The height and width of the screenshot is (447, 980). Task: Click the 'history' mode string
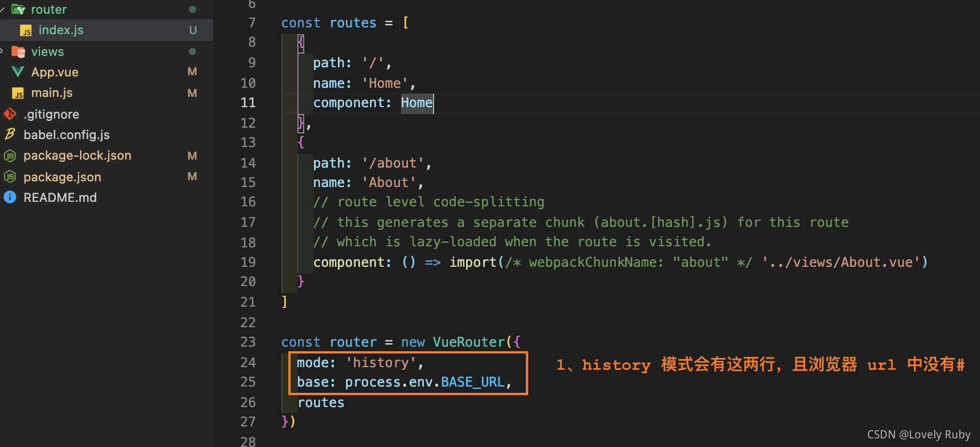(x=381, y=363)
